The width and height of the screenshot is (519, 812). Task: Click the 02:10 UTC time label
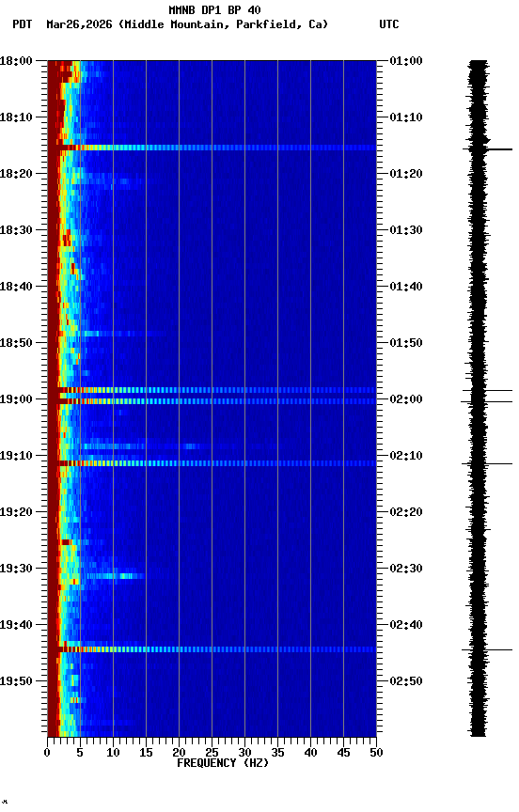(x=406, y=456)
